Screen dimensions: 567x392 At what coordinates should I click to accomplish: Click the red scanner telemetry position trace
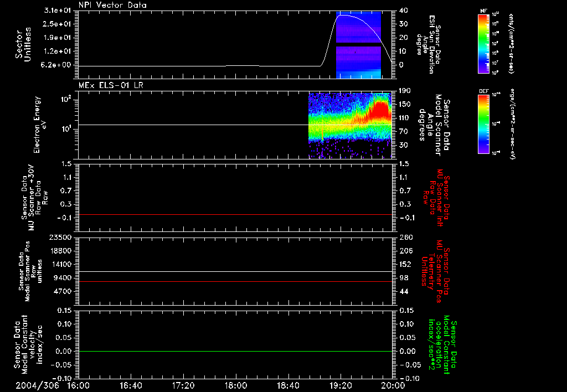(235, 281)
